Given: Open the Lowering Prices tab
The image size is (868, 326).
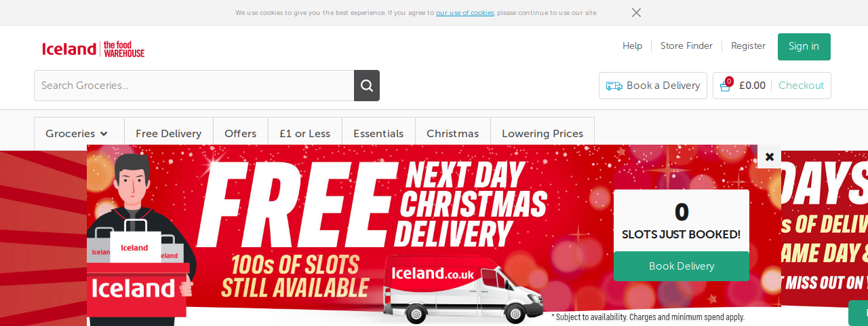Looking at the screenshot, I should pos(542,134).
